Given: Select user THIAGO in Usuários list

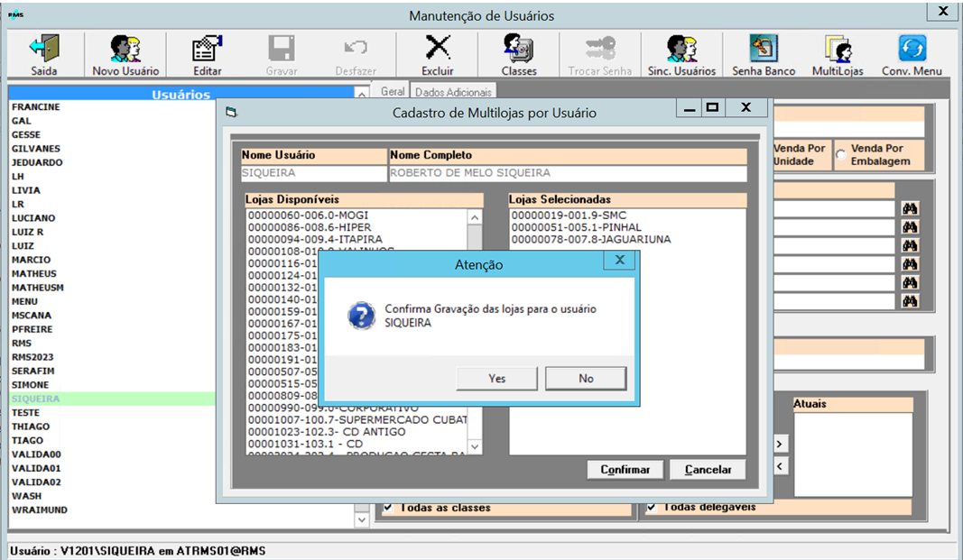Looking at the screenshot, I should 31,427.
